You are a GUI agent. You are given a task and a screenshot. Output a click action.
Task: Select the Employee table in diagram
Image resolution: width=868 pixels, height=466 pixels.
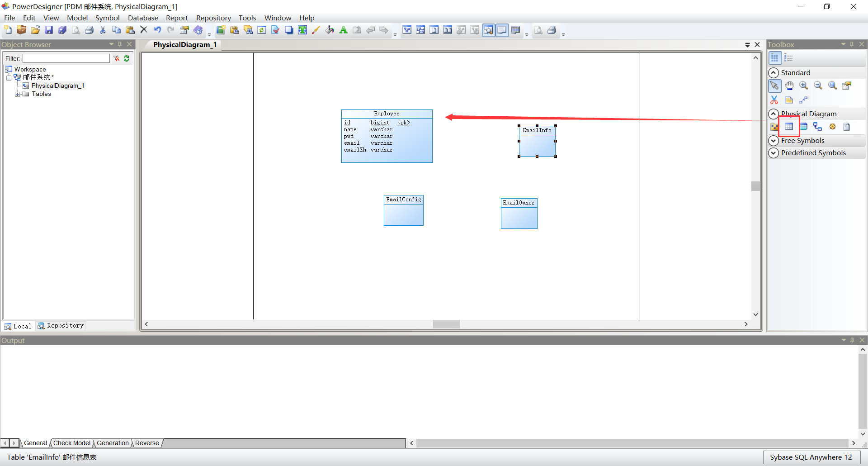pos(387,136)
